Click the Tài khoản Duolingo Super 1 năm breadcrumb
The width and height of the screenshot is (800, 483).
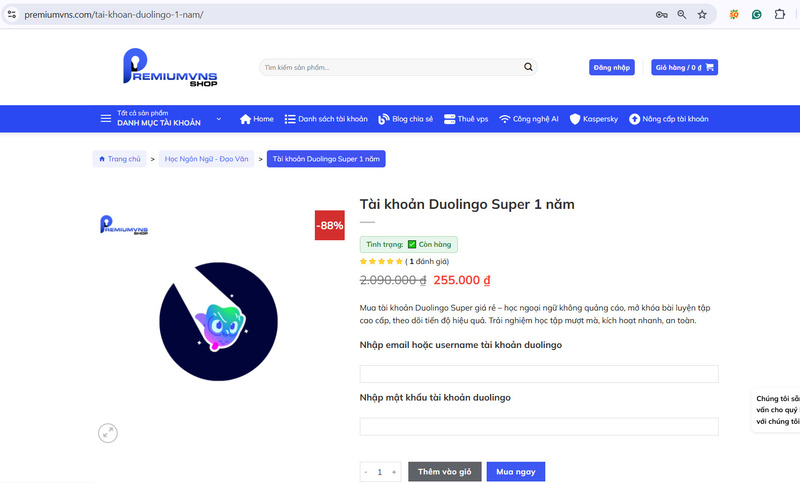(x=326, y=159)
